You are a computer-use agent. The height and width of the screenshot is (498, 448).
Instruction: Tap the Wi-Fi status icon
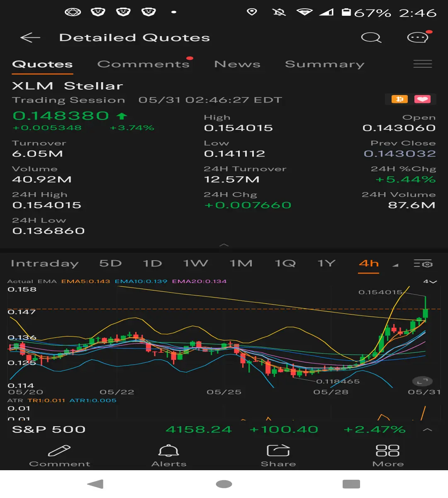(304, 12)
